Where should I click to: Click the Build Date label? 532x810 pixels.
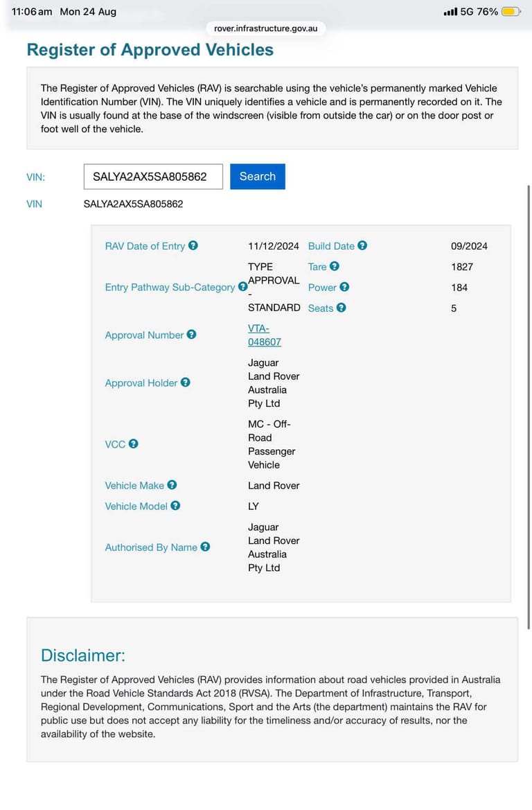(331, 246)
